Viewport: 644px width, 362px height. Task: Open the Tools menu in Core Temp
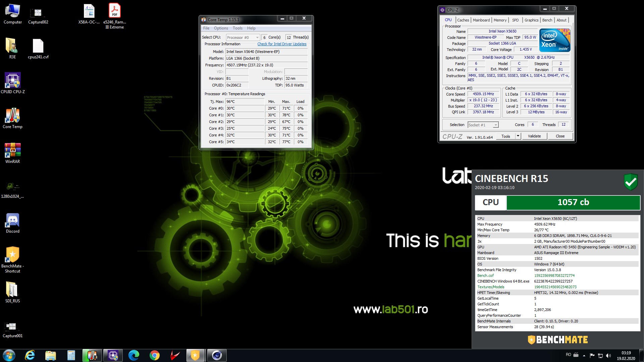point(237,28)
